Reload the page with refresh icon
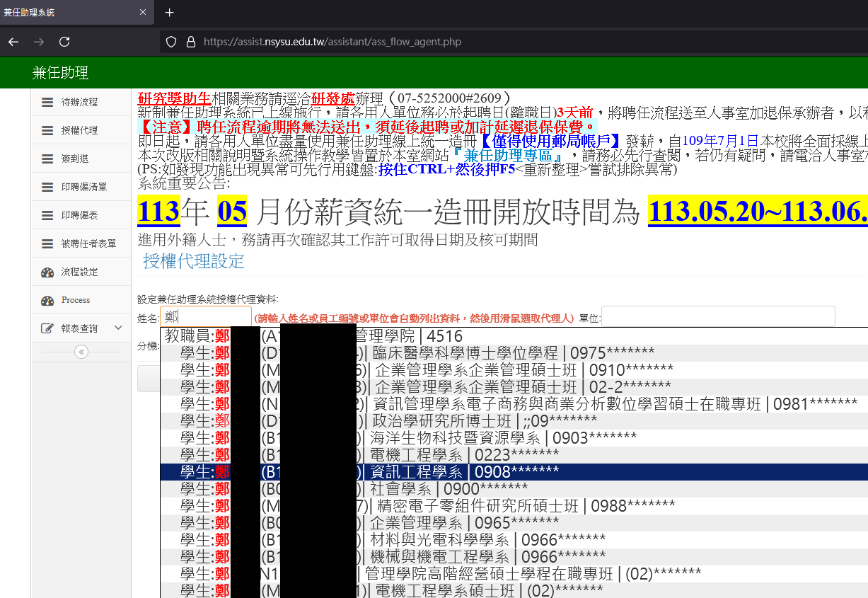 tap(64, 42)
